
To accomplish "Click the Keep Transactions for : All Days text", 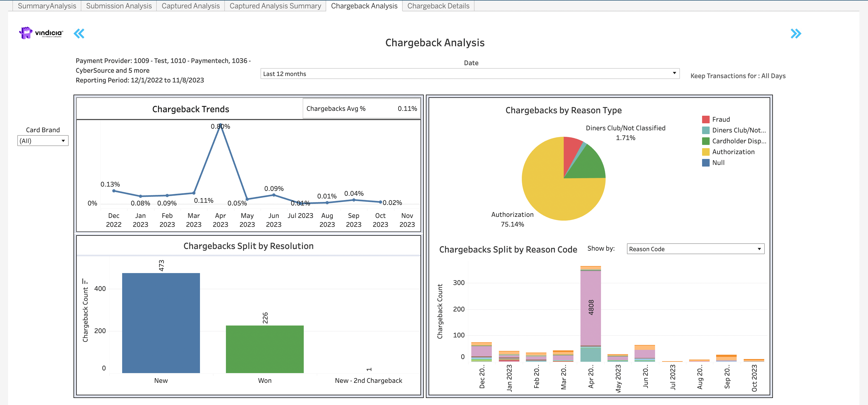I will (738, 76).
